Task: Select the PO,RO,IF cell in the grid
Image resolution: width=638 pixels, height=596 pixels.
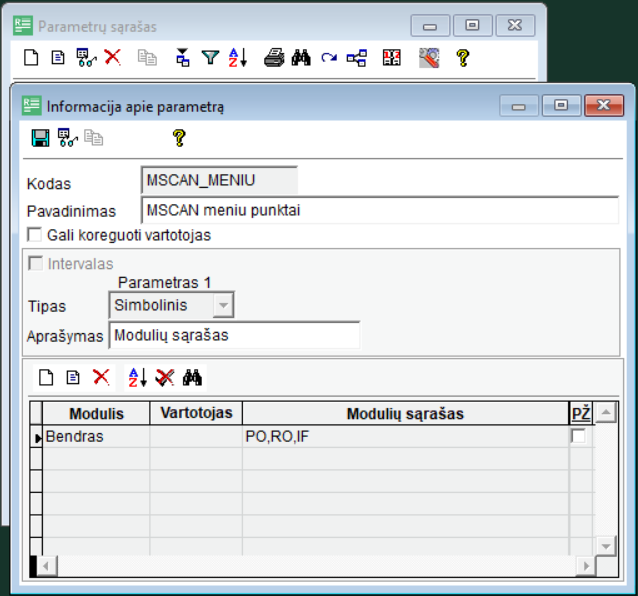Action: tap(405, 437)
